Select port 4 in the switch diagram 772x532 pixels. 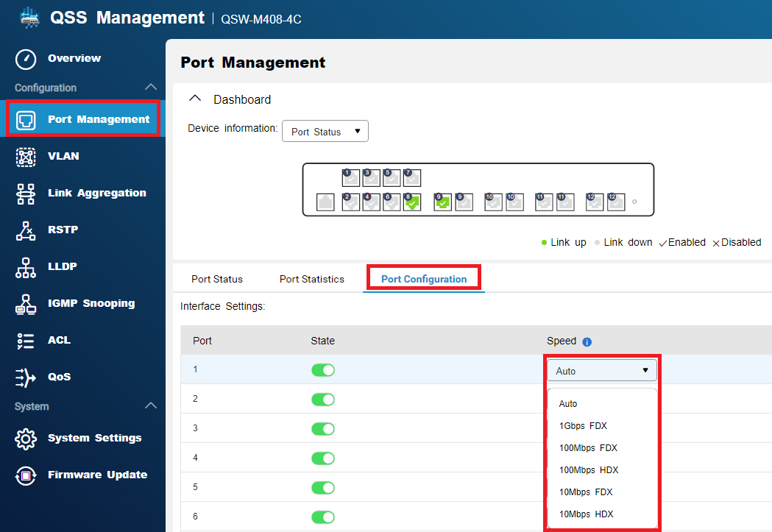point(371,202)
